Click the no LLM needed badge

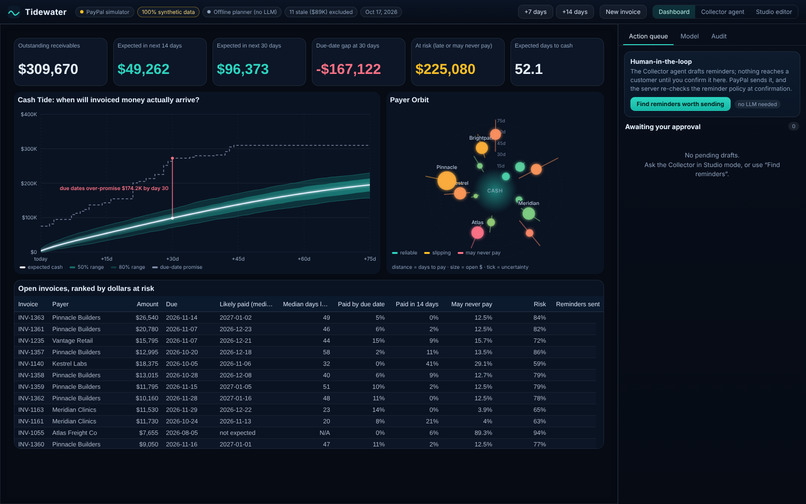tap(757, 104)
